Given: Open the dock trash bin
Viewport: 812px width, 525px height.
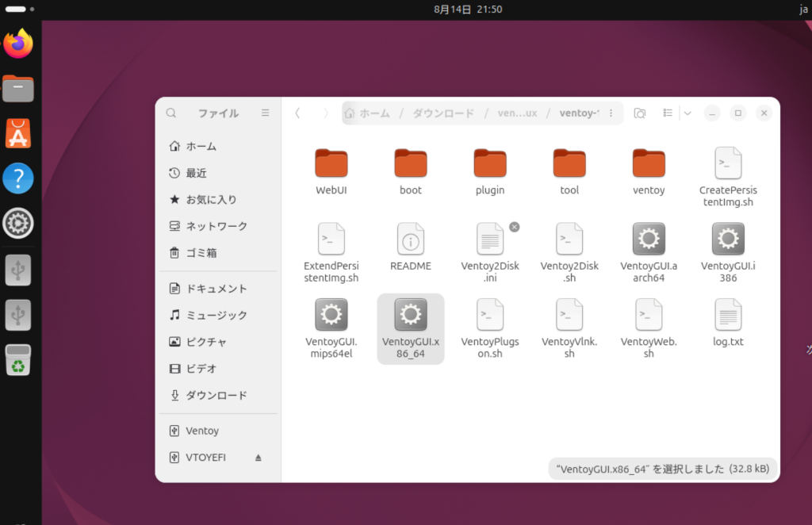Looking at the screenshot, I should click(18, 359).
